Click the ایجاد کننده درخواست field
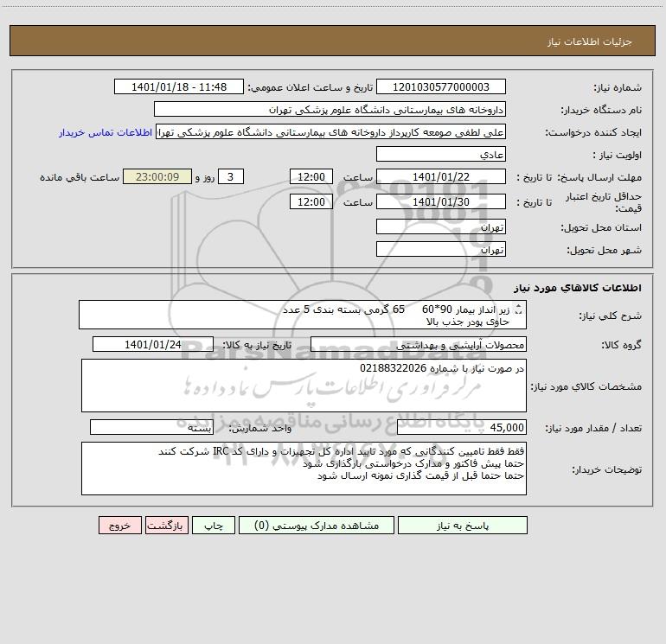The width and height of the screenshot is (666, 644). pos(331,131)
